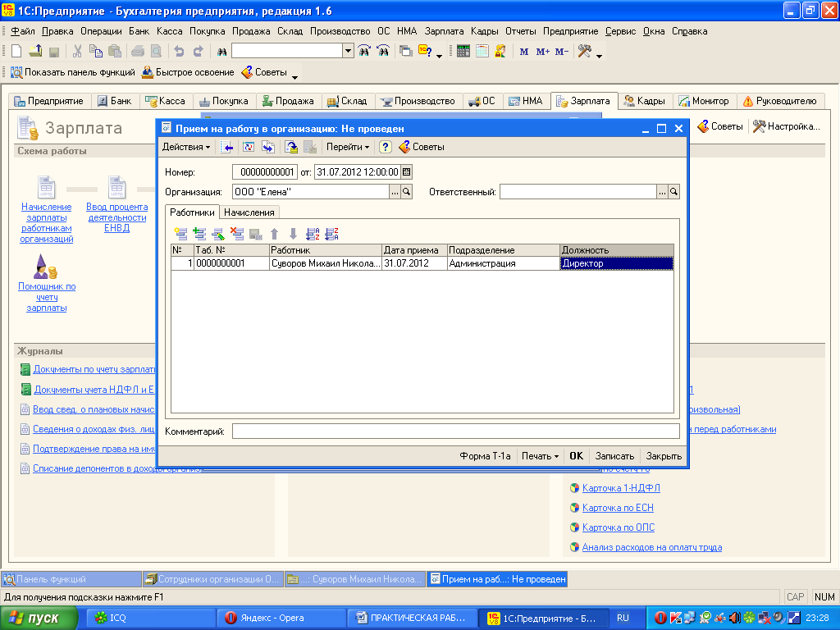Click the пуск Start button
The width and height of the screenshot is (840, 630).
pyautogui.click(x=38, y=618)
